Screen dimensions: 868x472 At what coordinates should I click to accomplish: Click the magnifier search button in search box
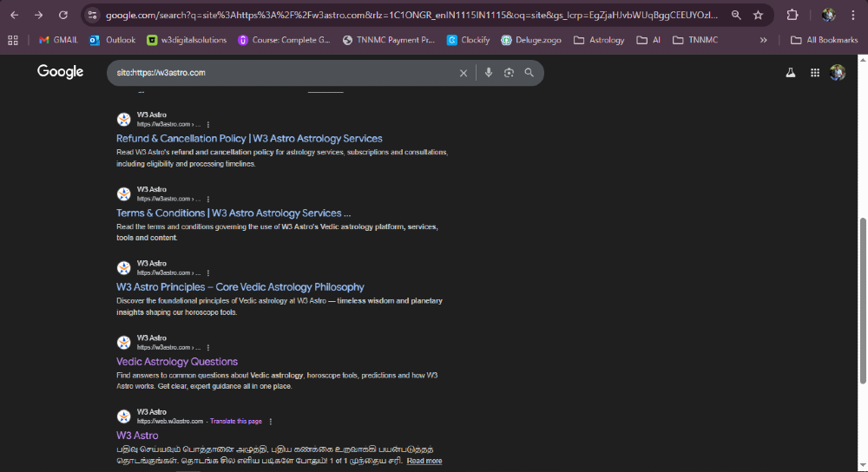tap(529, 73)
